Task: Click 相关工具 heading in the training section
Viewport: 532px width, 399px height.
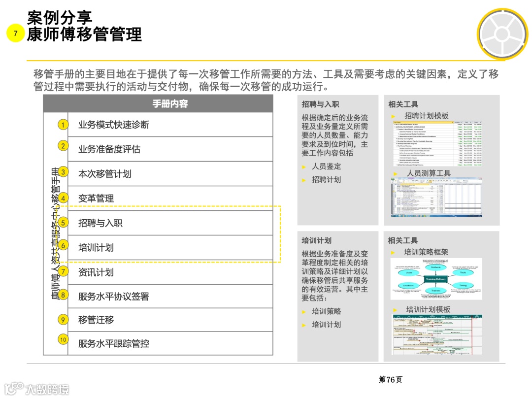Action: (403, 240)
